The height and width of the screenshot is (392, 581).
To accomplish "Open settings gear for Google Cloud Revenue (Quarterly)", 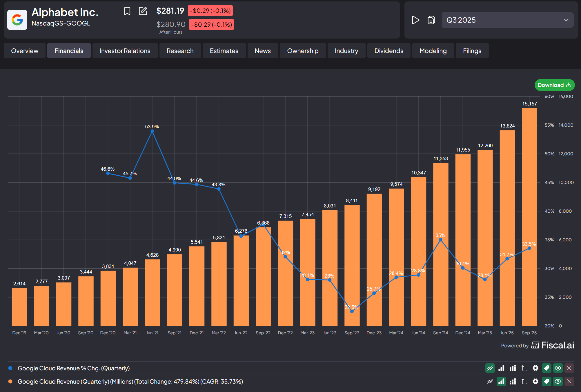I will pos(535,382).
